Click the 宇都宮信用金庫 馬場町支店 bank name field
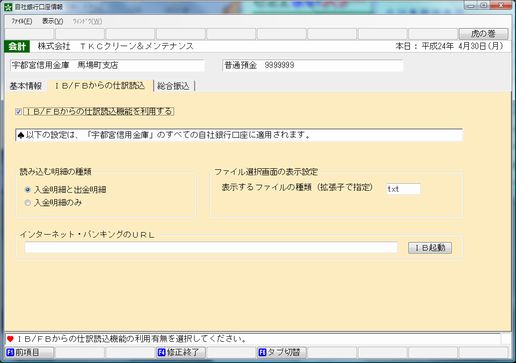Image resolution: width=516 pixels, height=363 pixels. 107,65
